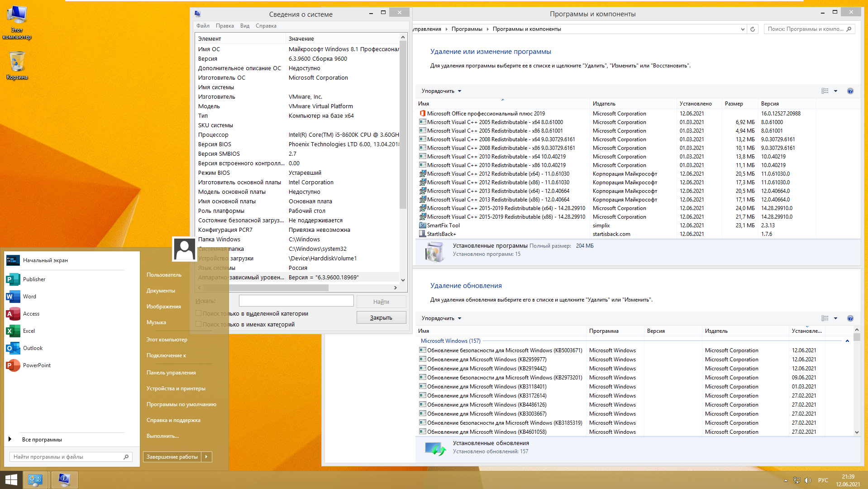Toggle search only in category names checkbox

click(x=198, y=324)
